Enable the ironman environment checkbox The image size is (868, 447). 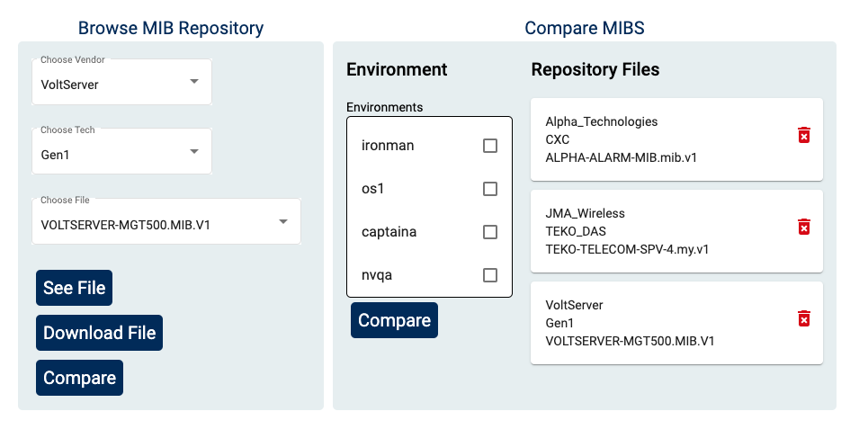490,146
